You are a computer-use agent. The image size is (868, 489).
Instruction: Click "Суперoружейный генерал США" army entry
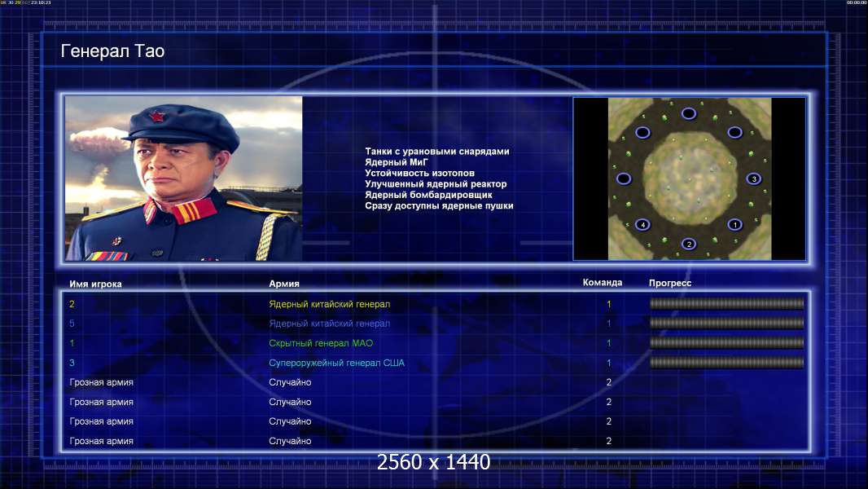tap(336, 363)
